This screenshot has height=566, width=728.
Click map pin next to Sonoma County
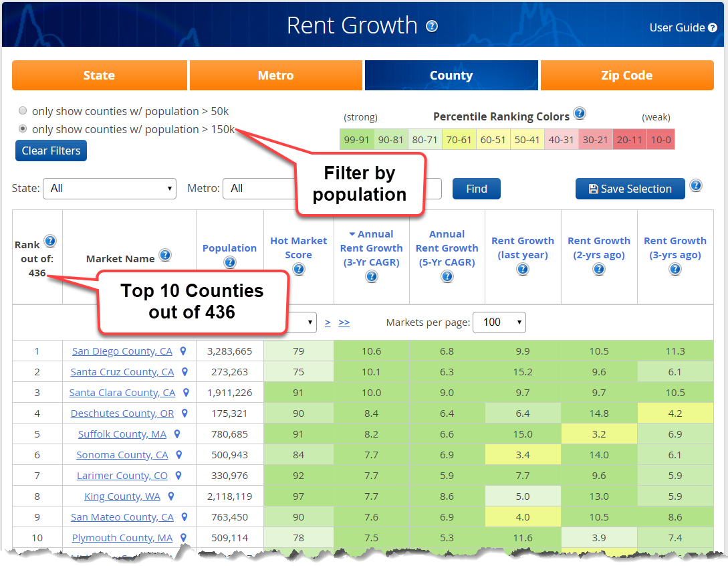178,455
